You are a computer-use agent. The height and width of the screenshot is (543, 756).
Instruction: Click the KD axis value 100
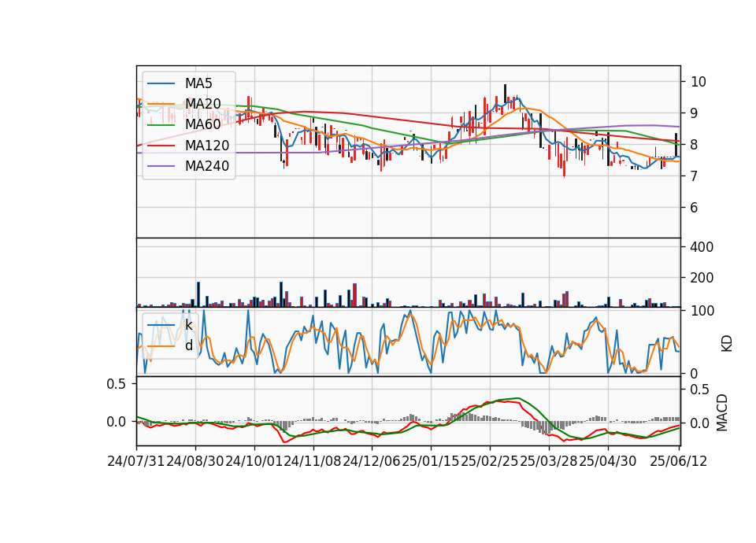click(x=702, y=311)
